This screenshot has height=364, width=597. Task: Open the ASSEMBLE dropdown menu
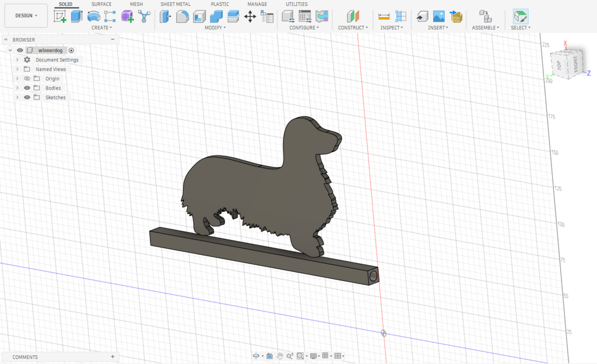click(486, 28)
